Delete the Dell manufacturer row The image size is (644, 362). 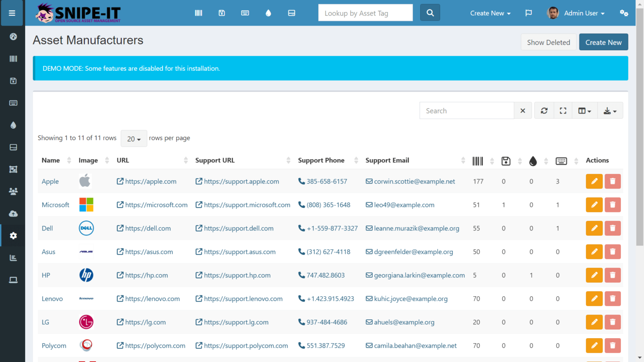[613, 228]
